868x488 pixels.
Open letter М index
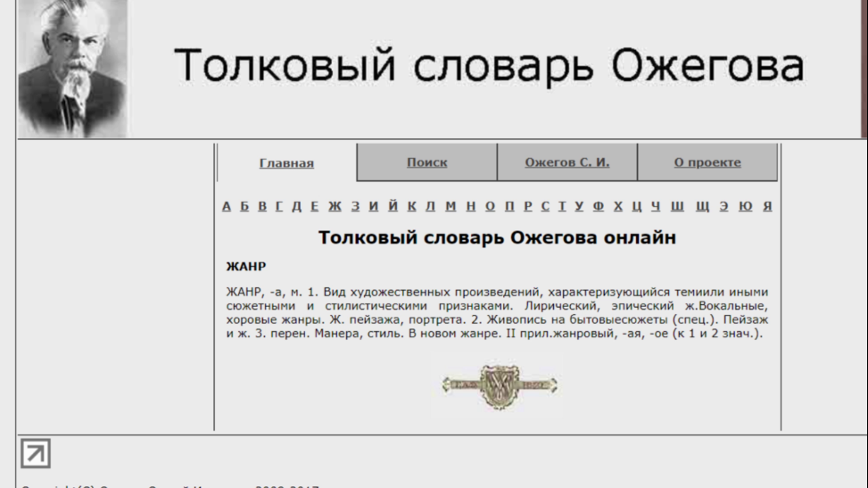tap(451, 206)
